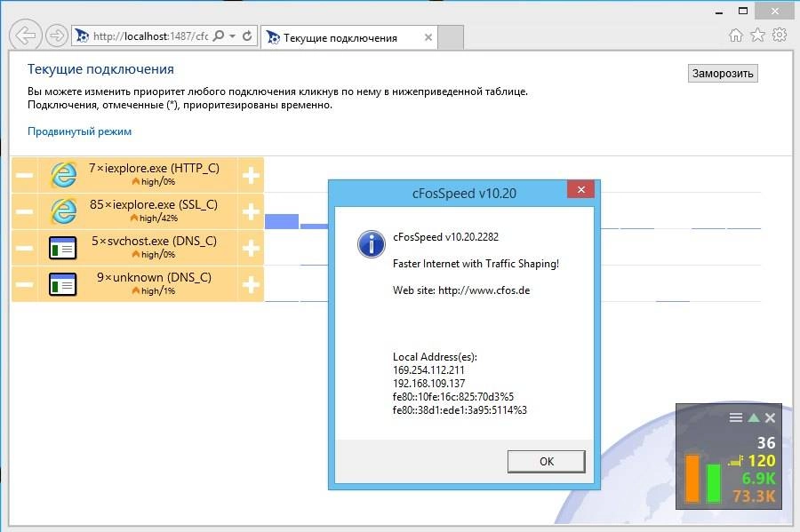Click window icon of 9×unknown row
This screenshot has height=532, width=800.
(63, 284)
